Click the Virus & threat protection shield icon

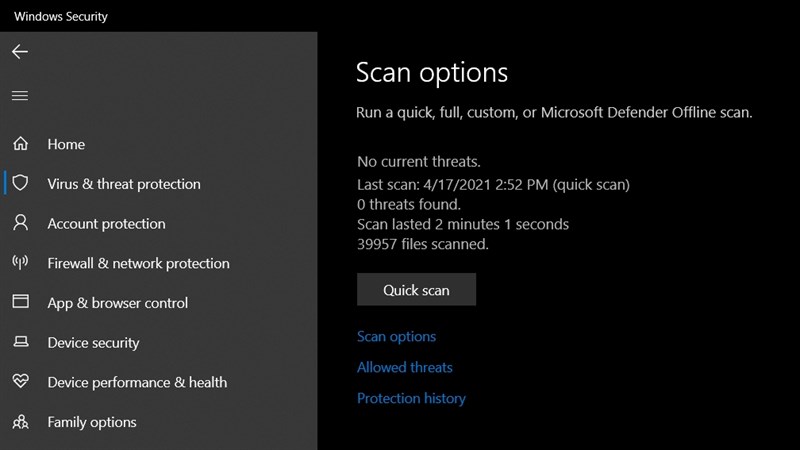pyautogui.click(x=20, y=184)
